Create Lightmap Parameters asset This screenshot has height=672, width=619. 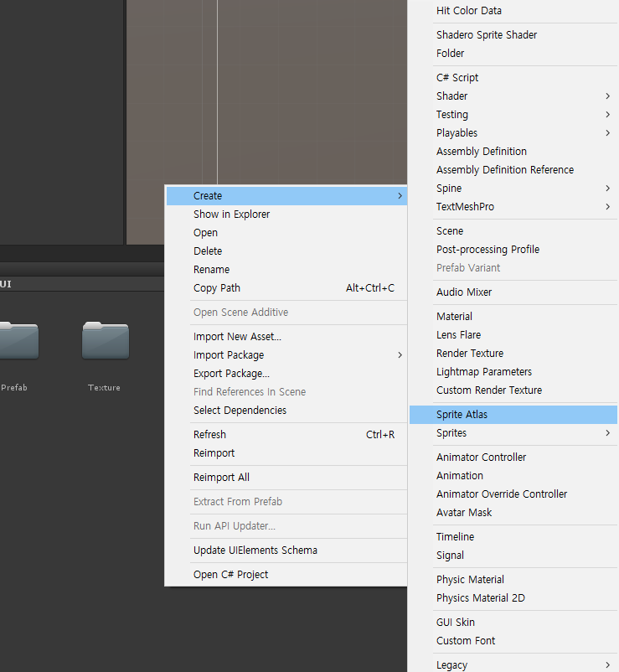513,371
